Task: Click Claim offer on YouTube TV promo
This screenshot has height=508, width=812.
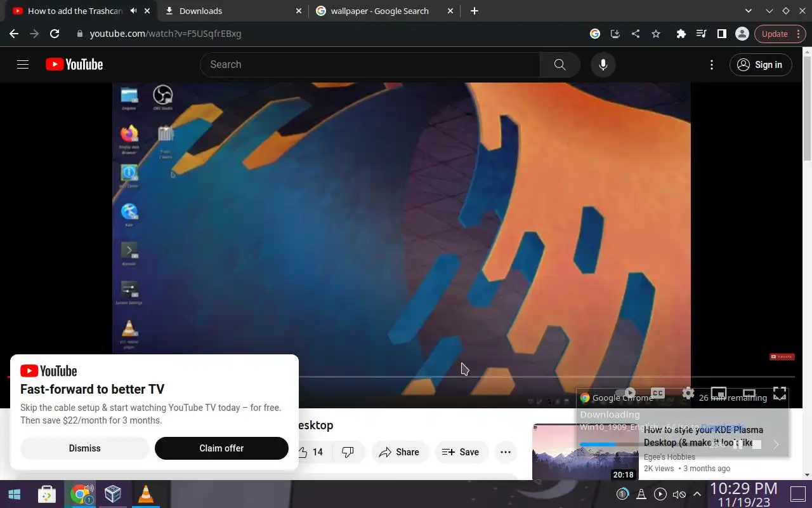Action: (x=221, y=448)
